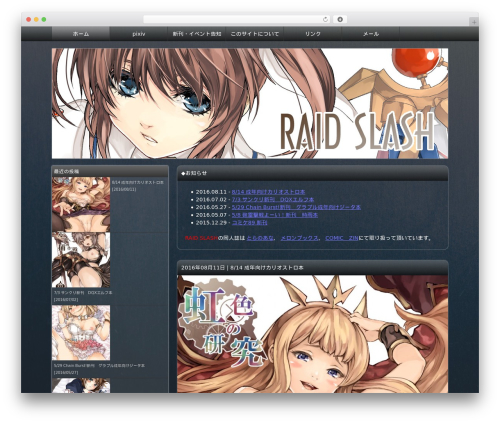Open the large 虹色の研究 post image
Viewport: 500px width, 423px height.
[x=313, y=334]
